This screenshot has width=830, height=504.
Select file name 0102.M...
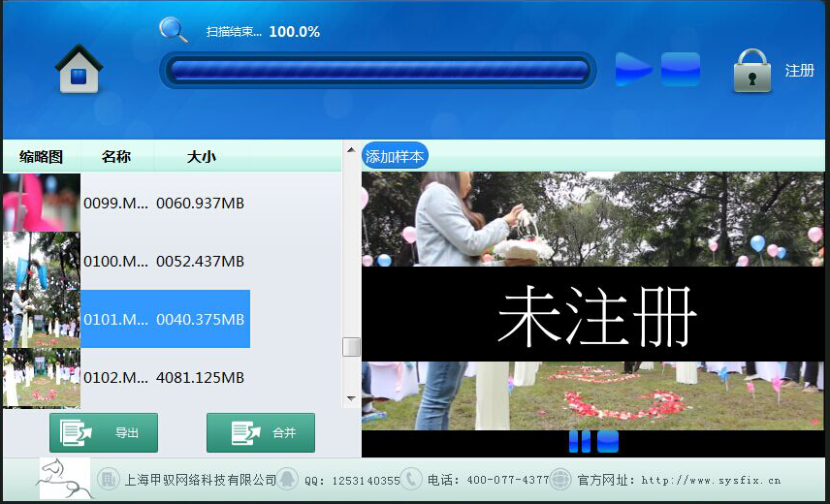coord(116,378)
